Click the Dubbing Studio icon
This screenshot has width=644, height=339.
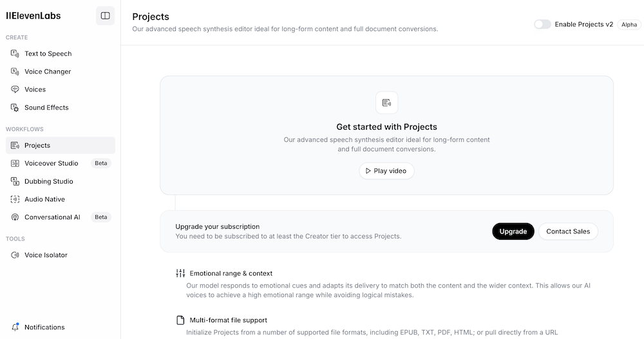(15, 181)
